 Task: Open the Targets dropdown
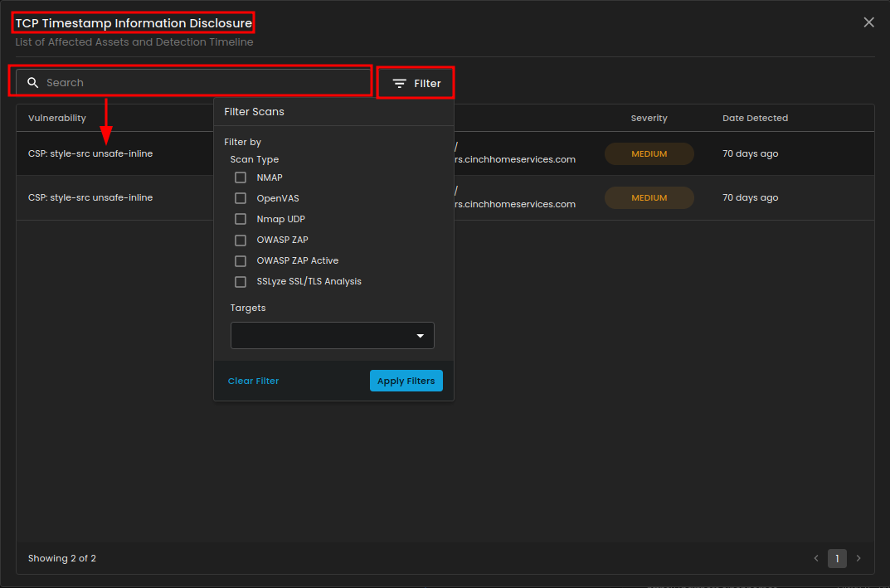tap(323, 336)
